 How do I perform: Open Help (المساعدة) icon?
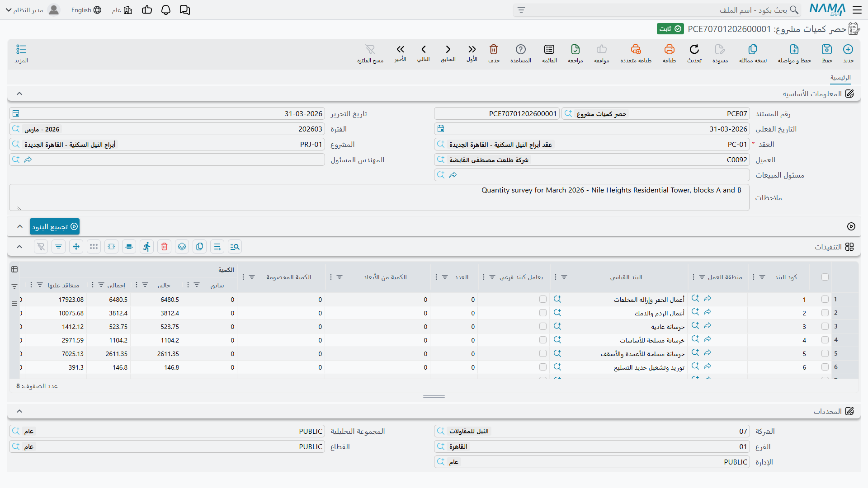[x=521, y=49]
